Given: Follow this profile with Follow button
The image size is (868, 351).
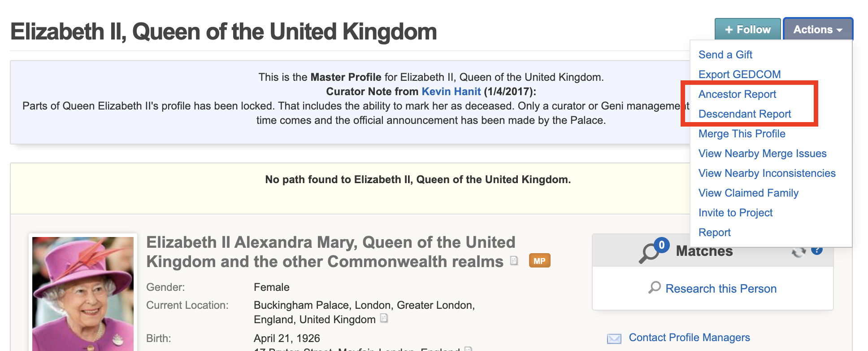Looking at the screenshot, I should (747, 30).
